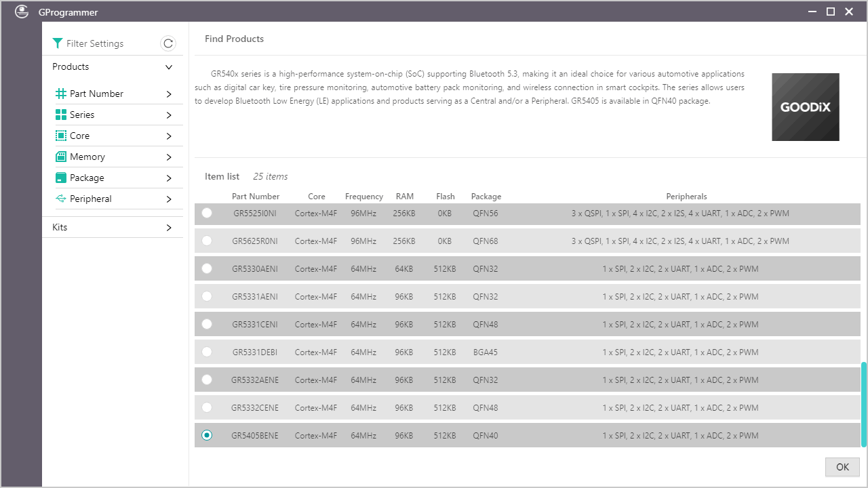Image resolution: width=868 pixels, height=488 pixels.
Task: Select the GR5332AENE radio button
Action: 207,380
